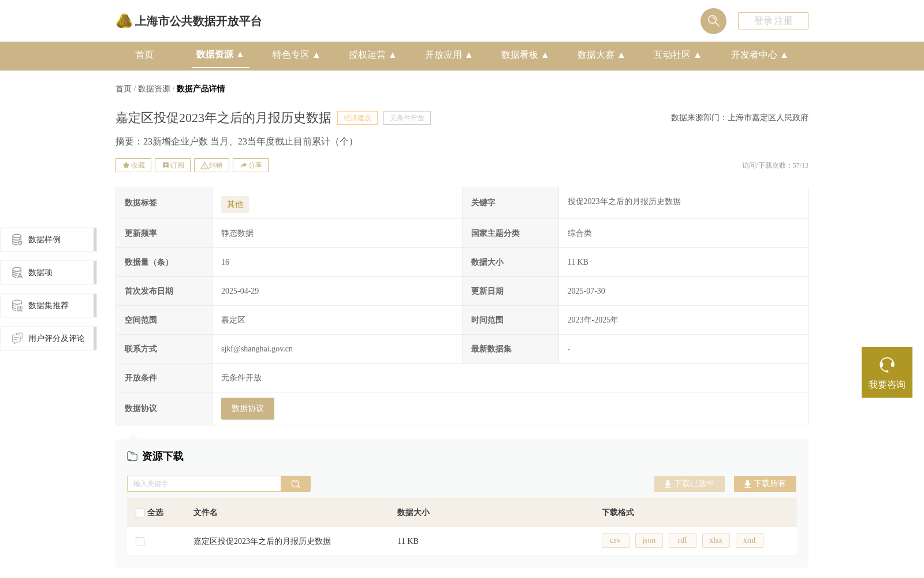This screenshot has width=924, height=578.
Task: Click the 访问/下载次数：57/13 counter text
Action: [x=775, y=165]
